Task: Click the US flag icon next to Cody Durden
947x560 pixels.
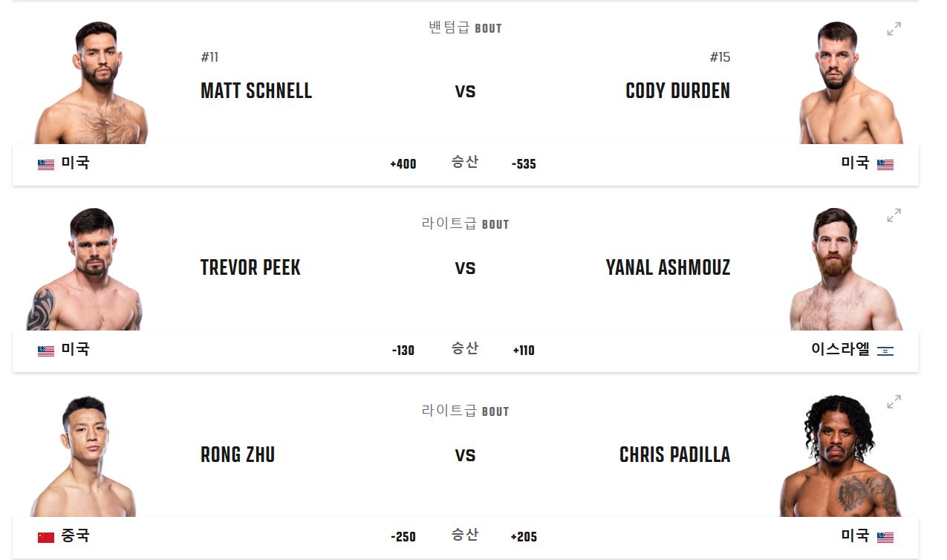Action: 885,164
